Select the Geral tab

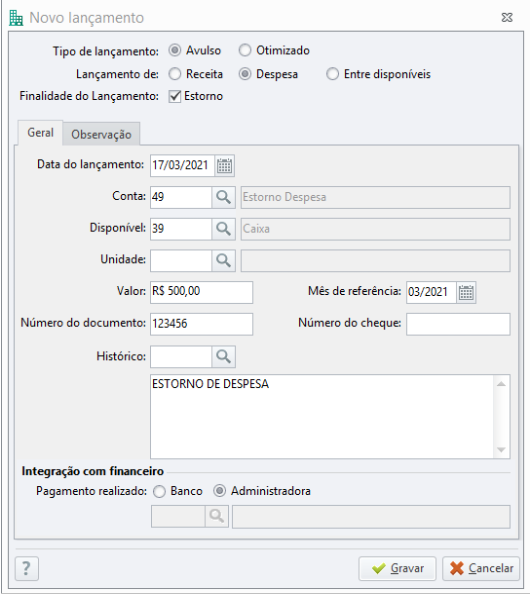click(40, 133)
